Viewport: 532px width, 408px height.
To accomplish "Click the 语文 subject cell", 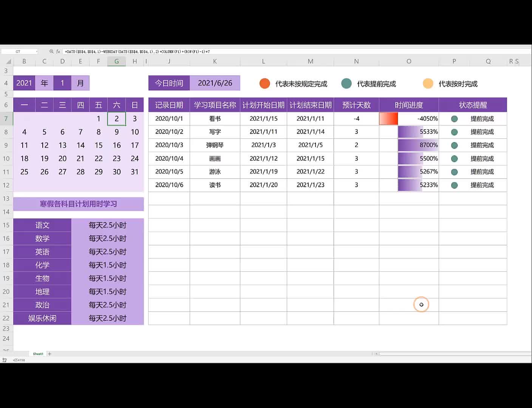I will 42,225.
